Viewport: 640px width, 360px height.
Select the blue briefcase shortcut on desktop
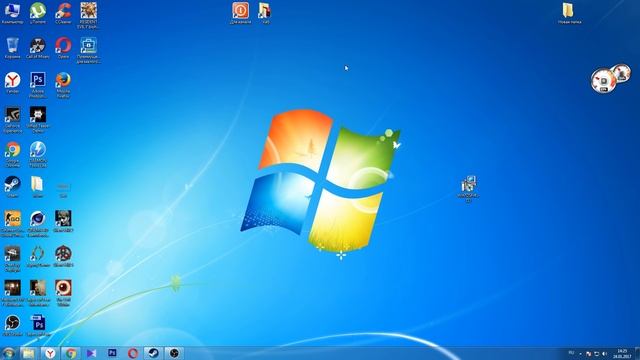[88, 51]
